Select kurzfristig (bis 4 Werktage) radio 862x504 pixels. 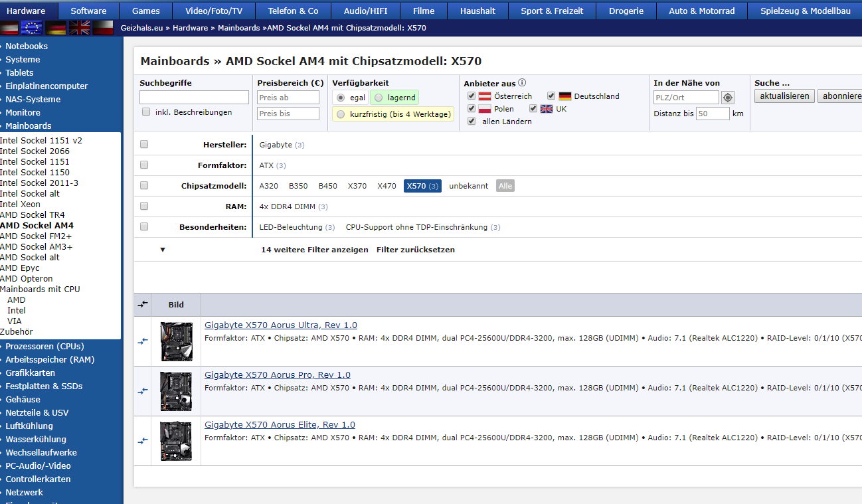(341, 114)
